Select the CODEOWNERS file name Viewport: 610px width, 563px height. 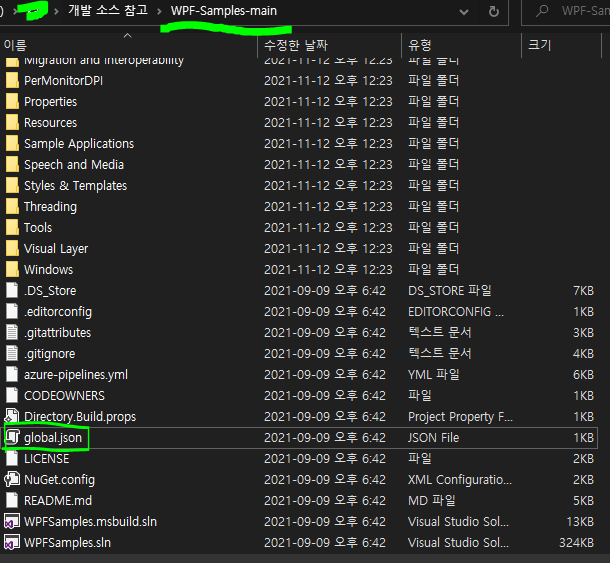click(x=64, y=396)
